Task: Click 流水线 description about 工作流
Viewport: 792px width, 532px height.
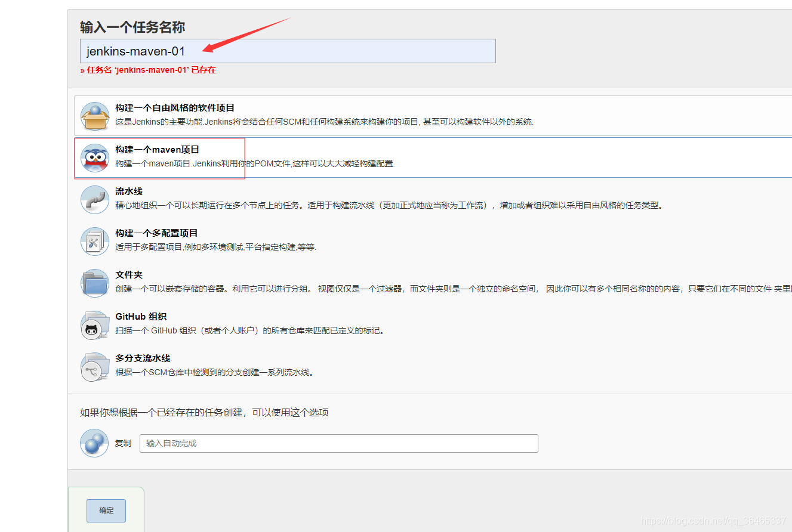Action: pyautogui.click(x=389, y=205)
